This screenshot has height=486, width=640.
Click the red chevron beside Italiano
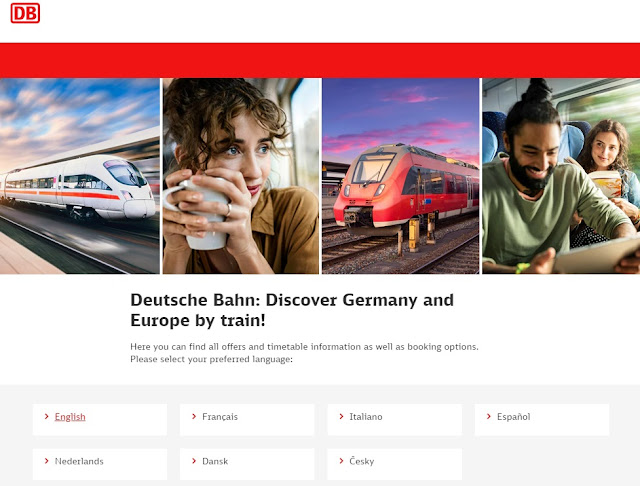pos(341,416)
